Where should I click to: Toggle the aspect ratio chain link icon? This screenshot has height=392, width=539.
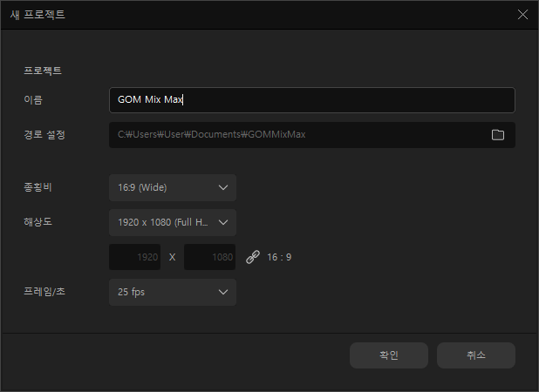click(253, 257)
